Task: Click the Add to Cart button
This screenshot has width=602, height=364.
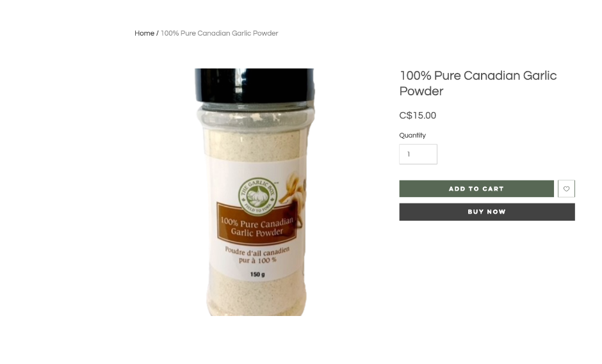Action: click(x=476, y=189)
